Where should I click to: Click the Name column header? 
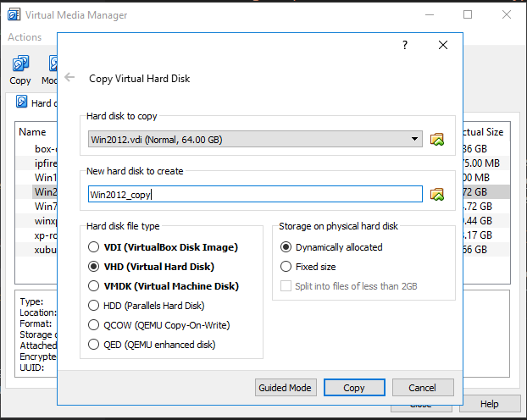click(x=32, y=132)
